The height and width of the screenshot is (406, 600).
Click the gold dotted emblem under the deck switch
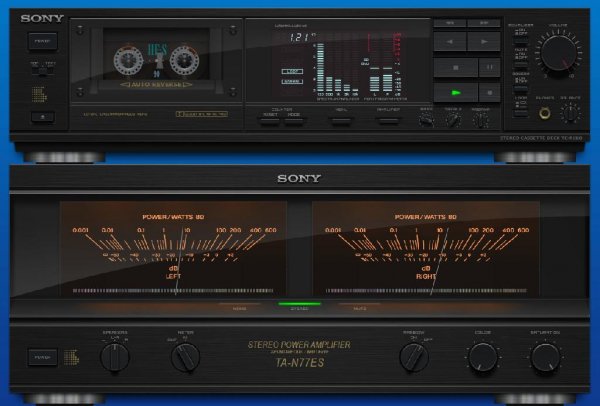39,95
